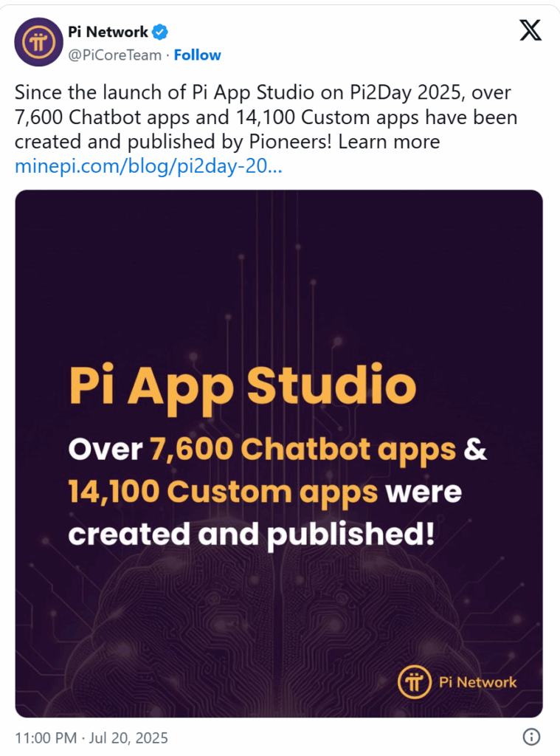Click the 'created and published!' line in image
560x756 pixels.
coord(251,535)
